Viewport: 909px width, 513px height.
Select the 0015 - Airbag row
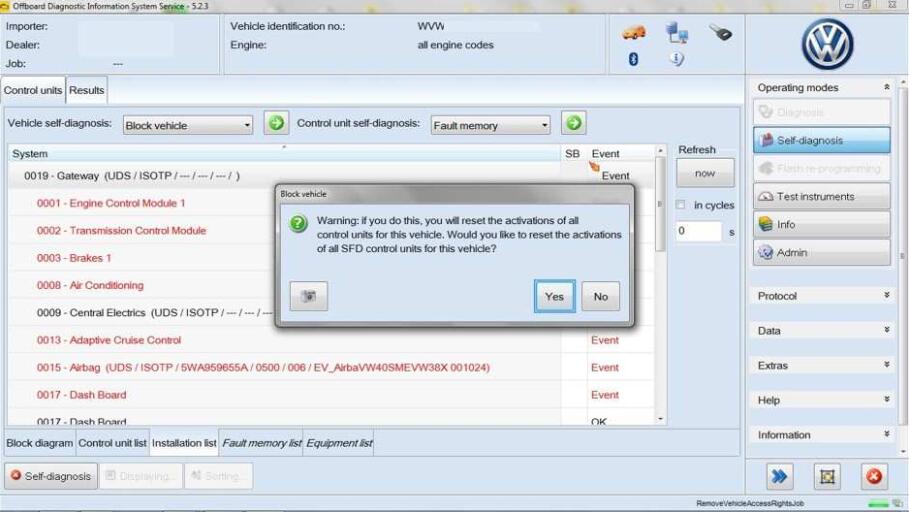[284, 368]
